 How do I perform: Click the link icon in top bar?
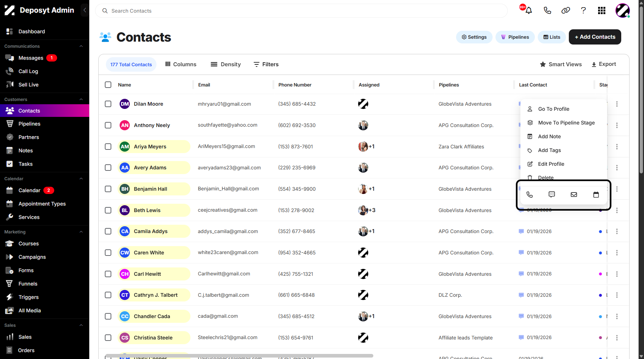(566, 10)
